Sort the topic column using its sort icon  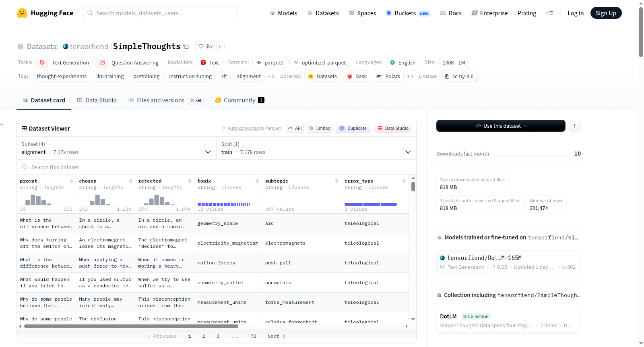coord(257,181)
